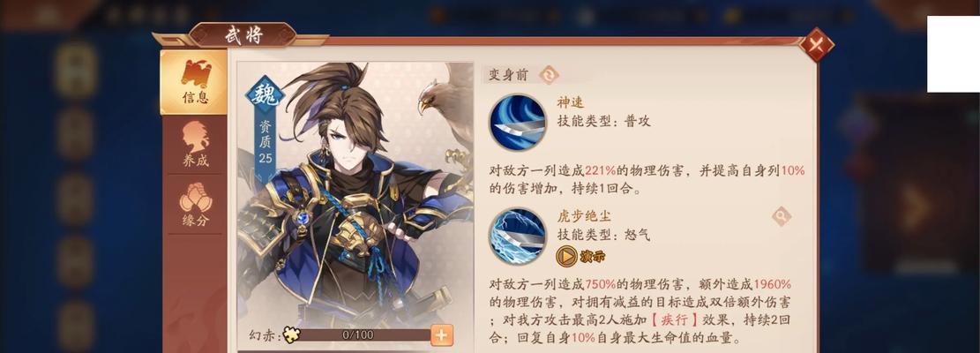Image resolution: width=980 pixels, height=353 pixels.
Task: Tap the 虎步绝尘 skill icon
Action: 518,237
